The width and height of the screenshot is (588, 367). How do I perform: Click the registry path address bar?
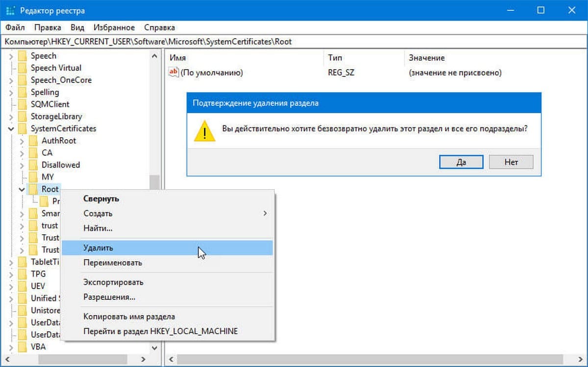point(294,42)
